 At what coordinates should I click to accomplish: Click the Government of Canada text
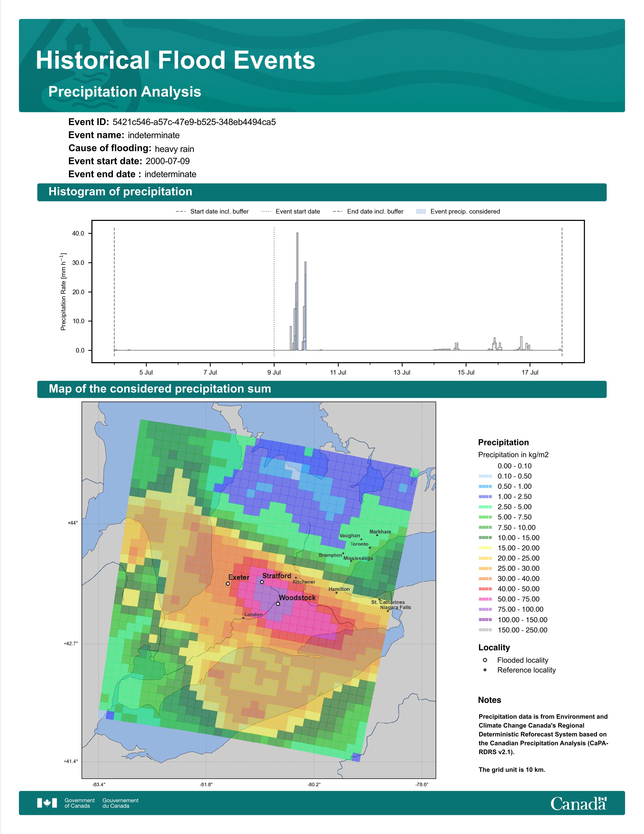coord(79,803)
